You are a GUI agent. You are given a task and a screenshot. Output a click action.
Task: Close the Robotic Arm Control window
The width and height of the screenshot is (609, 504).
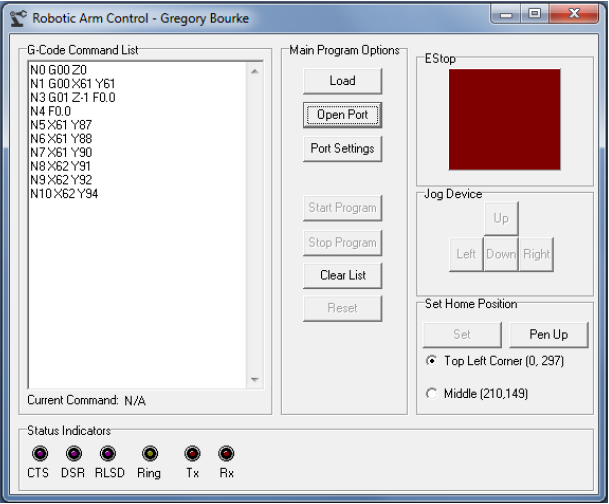[x=574, y=14]
